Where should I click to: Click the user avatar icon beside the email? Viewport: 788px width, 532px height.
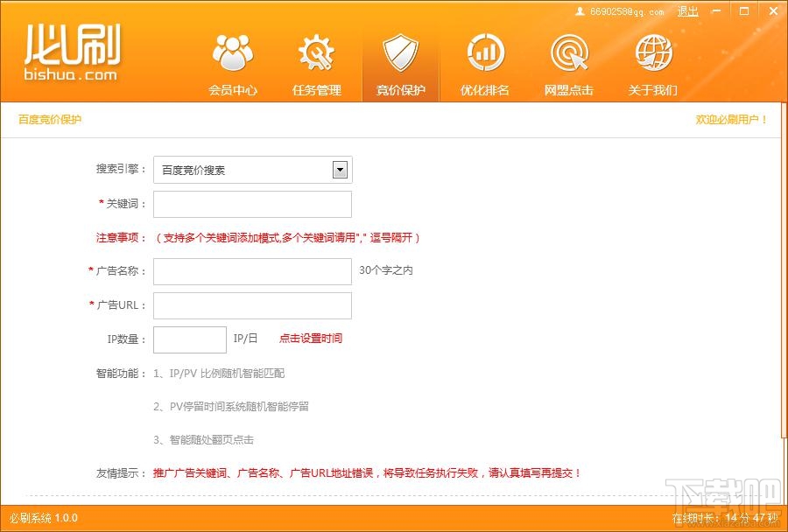[580, 11]
